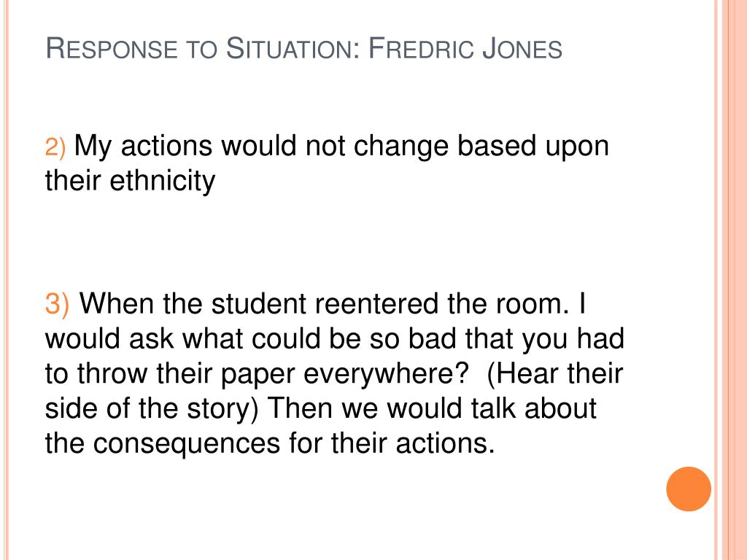Click the line "My actions would not change"
Image resolution: width=747 pixels, height=560 pixels.
pos(262,146)
